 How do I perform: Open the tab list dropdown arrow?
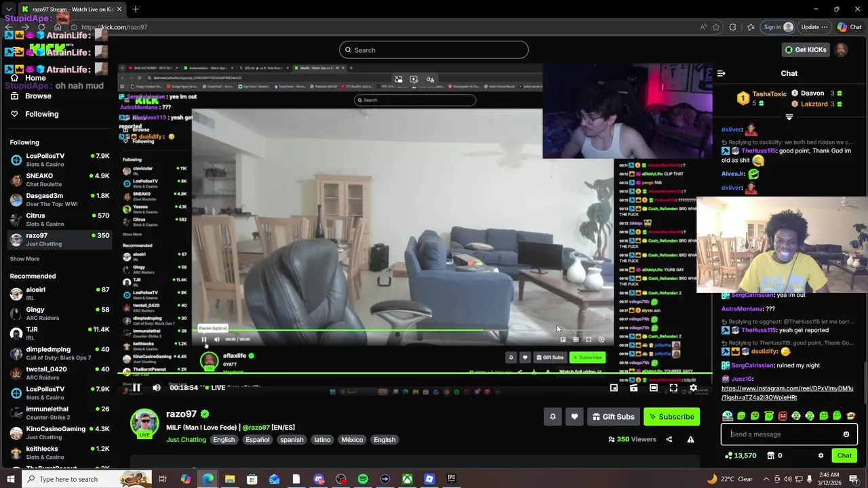tap(9, 9)
